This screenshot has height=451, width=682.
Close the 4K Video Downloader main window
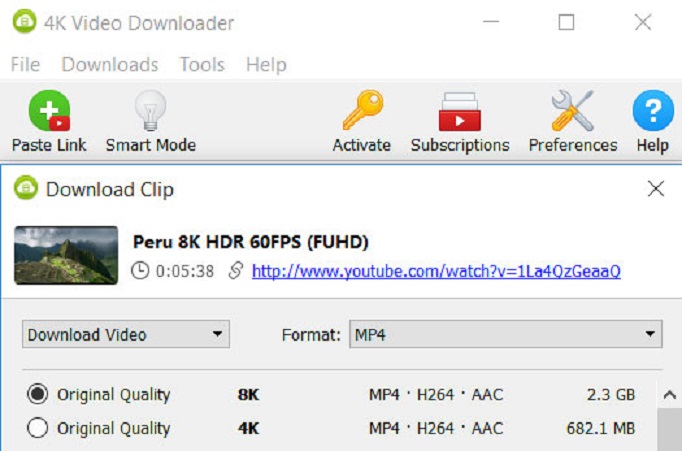(x=642, y=22)
